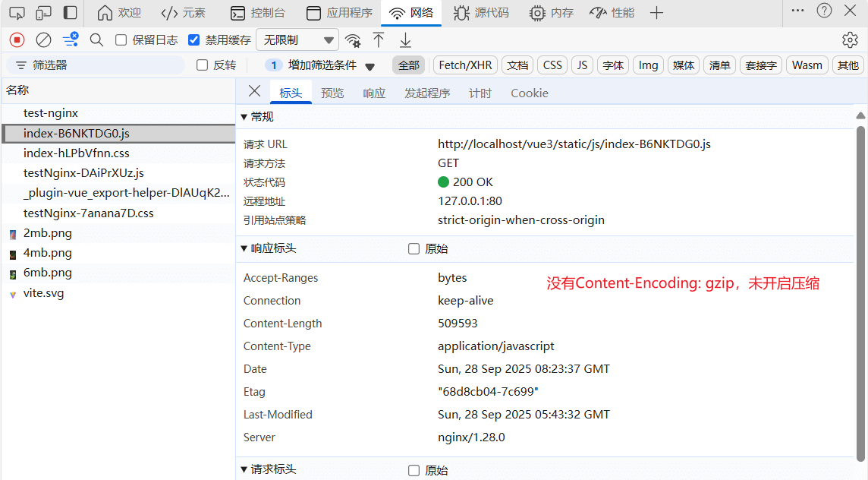Viewport: 868px width, 480px height.
Task: Clear the network log
Action: (44, 40)
